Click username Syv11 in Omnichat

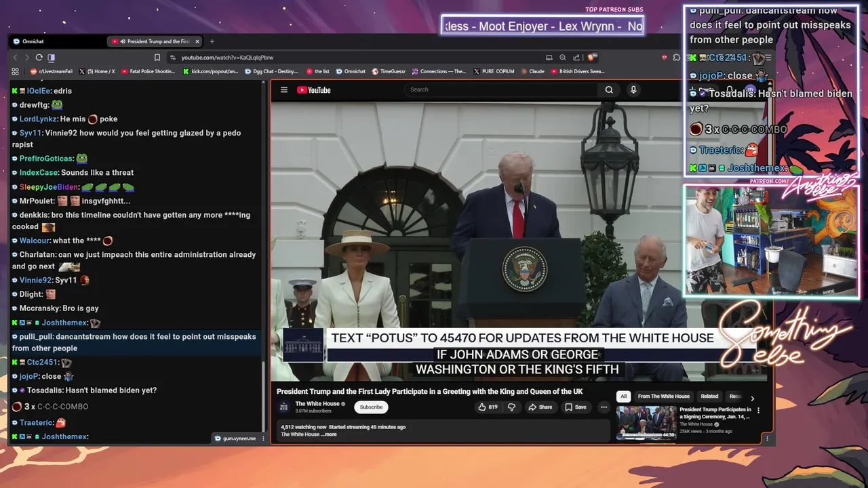coord(31,134)
